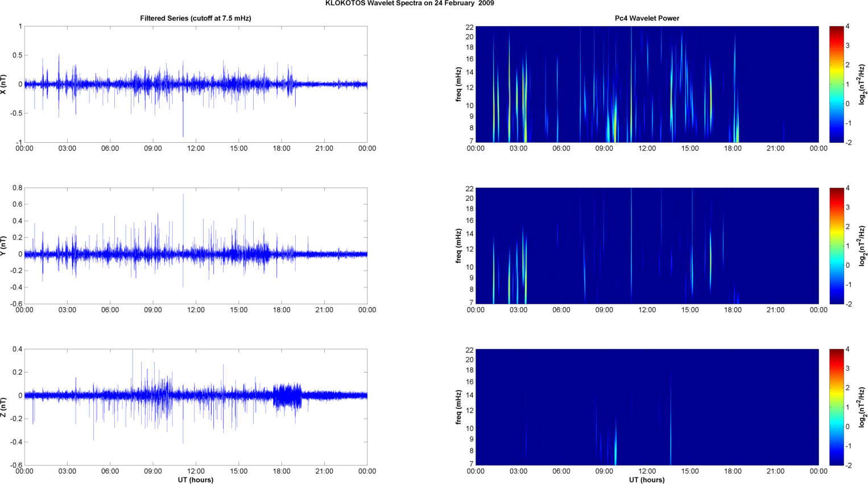Viewport: 868px width, 484px height.
Task: Click the color bar beside the Z spectrogram
Action: (837, 407)
